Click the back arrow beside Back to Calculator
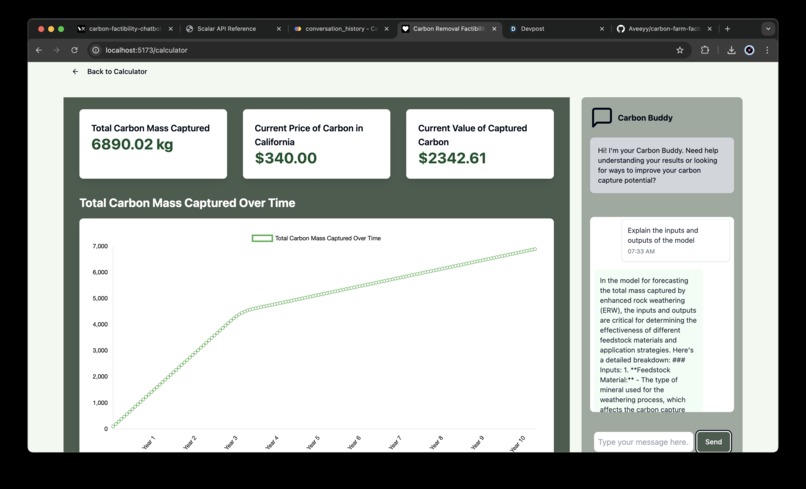 76,71
